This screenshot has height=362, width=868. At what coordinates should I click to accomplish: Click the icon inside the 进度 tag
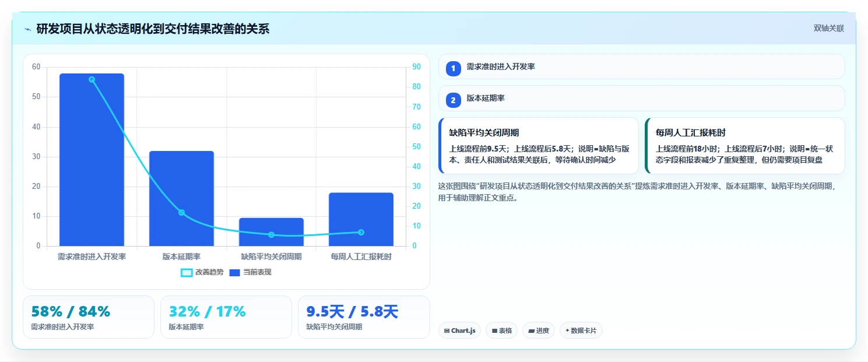pos(532,331)
